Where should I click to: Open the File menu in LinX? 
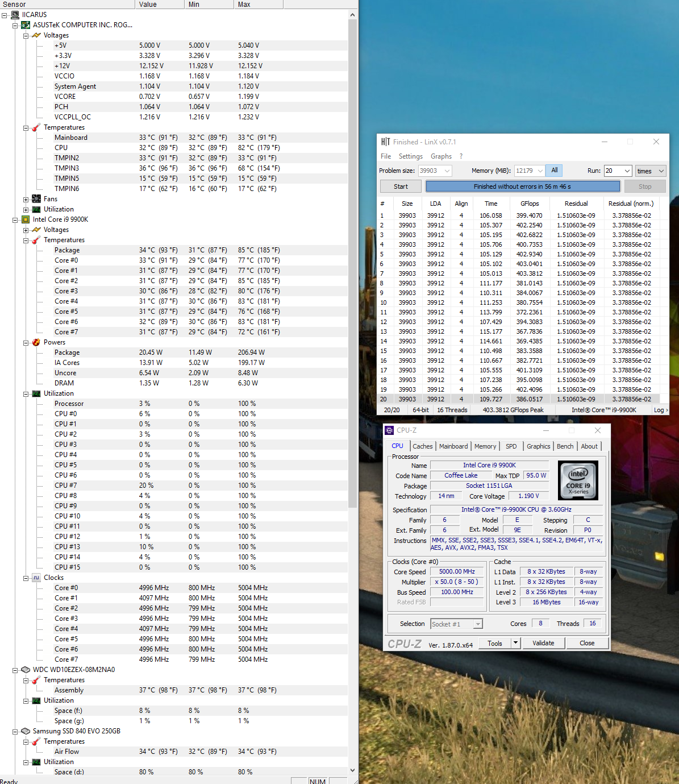pos(386,156)
